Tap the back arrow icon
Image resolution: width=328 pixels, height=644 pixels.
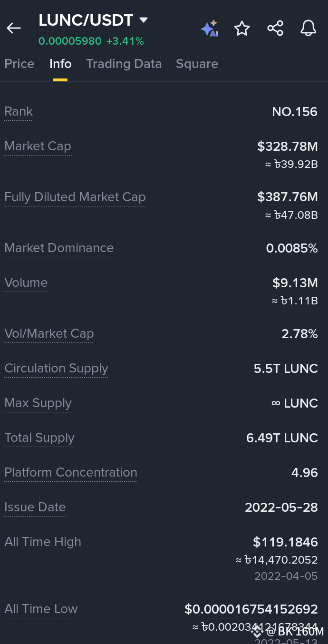pyautogui.click(x=13, y=29)
